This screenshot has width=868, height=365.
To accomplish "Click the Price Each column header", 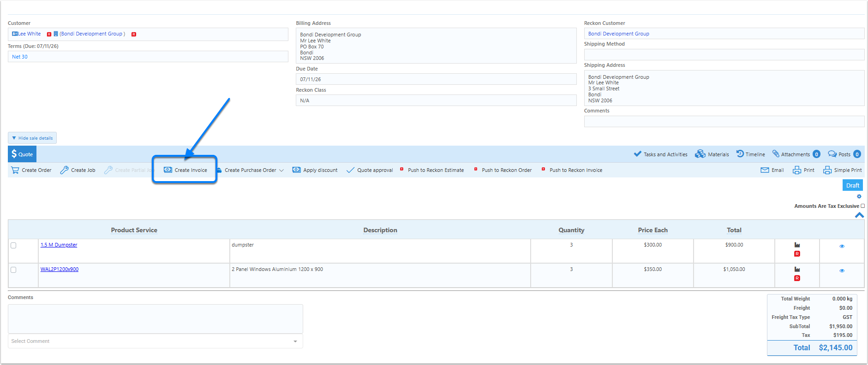I will pos(653,230).
